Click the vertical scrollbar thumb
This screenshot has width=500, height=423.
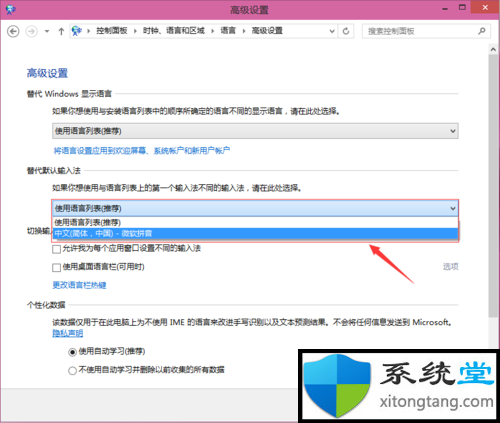coord(493,186)
